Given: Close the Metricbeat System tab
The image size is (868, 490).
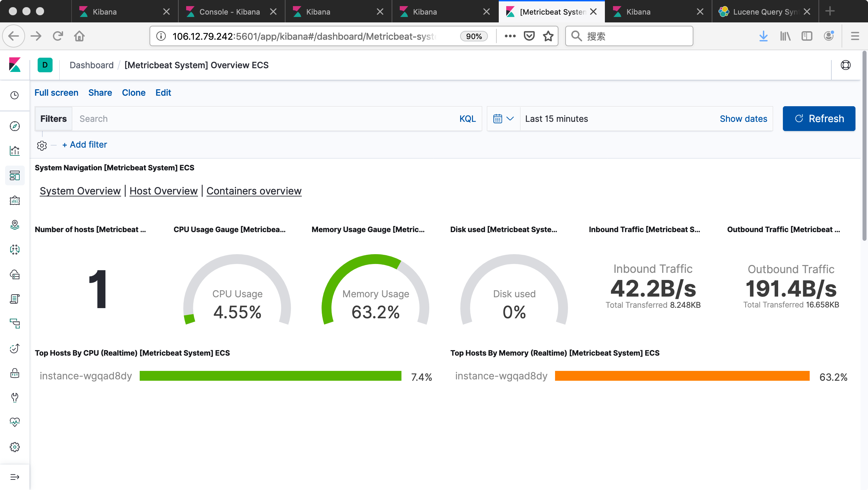Looking at the screenshot, I should coord(593,12).
